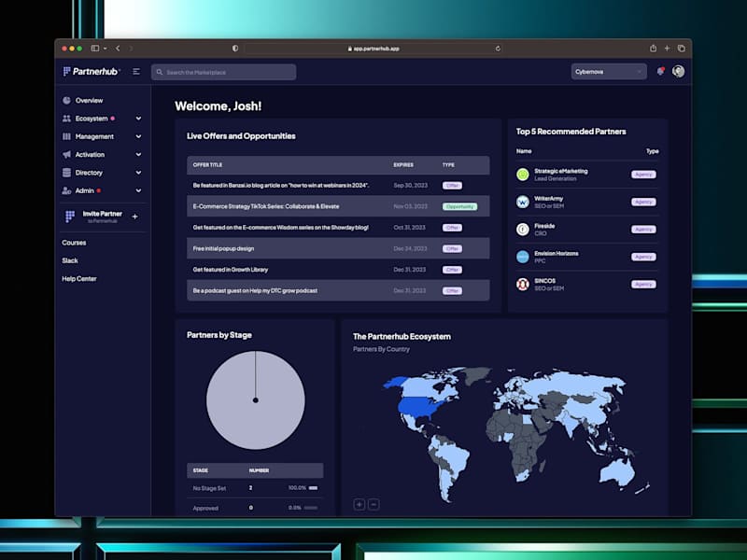
Task: Click the Admin user icon
Action: (66, 191)
